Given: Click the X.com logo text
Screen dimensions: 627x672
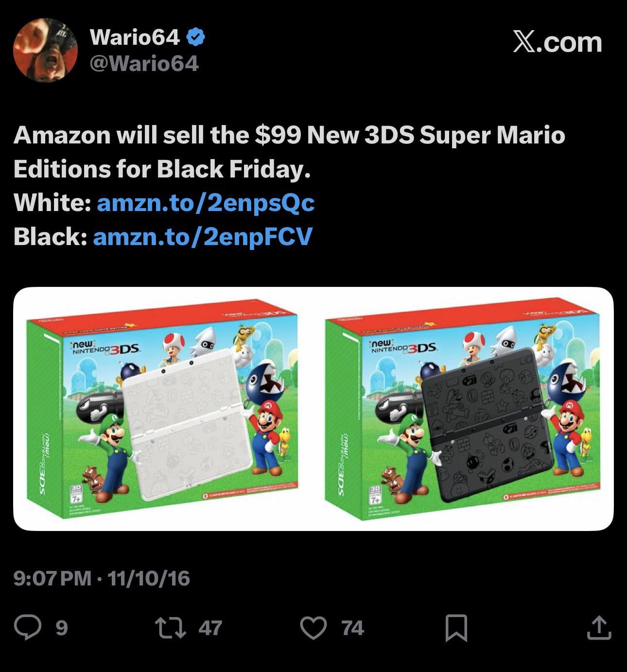Looking at the screenshot, I should point(557,42).
